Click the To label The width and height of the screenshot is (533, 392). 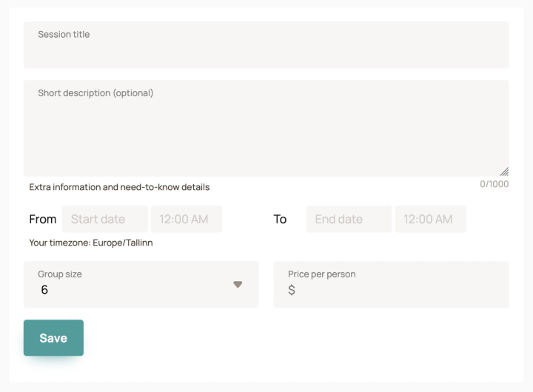280,219
